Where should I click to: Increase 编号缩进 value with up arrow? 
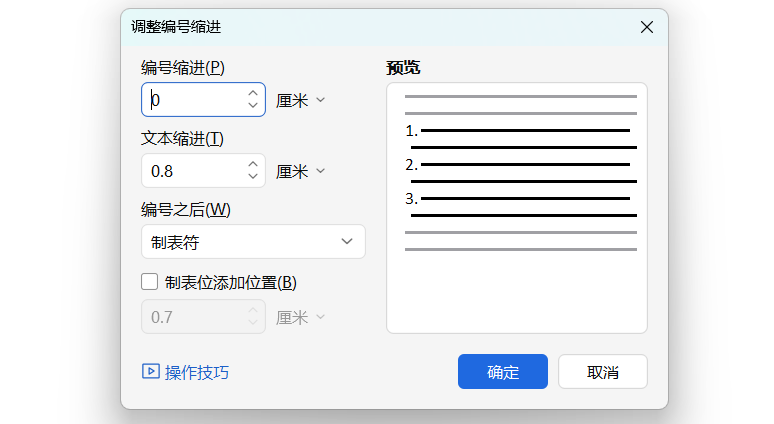click(x=252, y=93)
